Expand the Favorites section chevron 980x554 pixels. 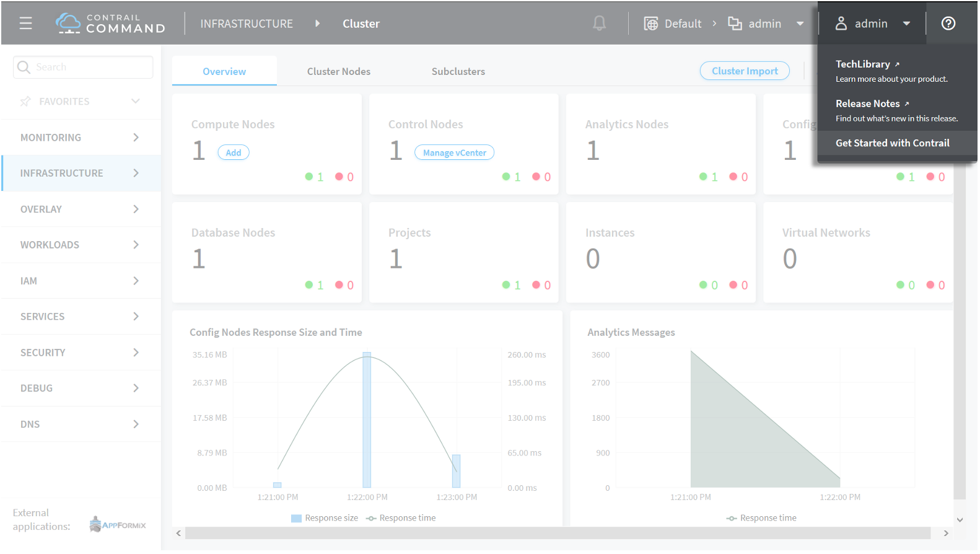pyautogui.click(x=136, y=101)
